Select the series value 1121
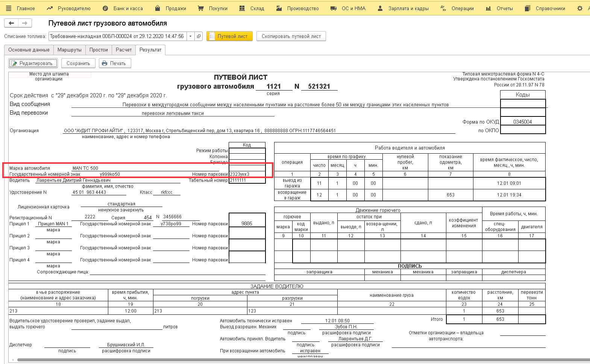Viewport: 590px width, 364px height. pos(274,86)
